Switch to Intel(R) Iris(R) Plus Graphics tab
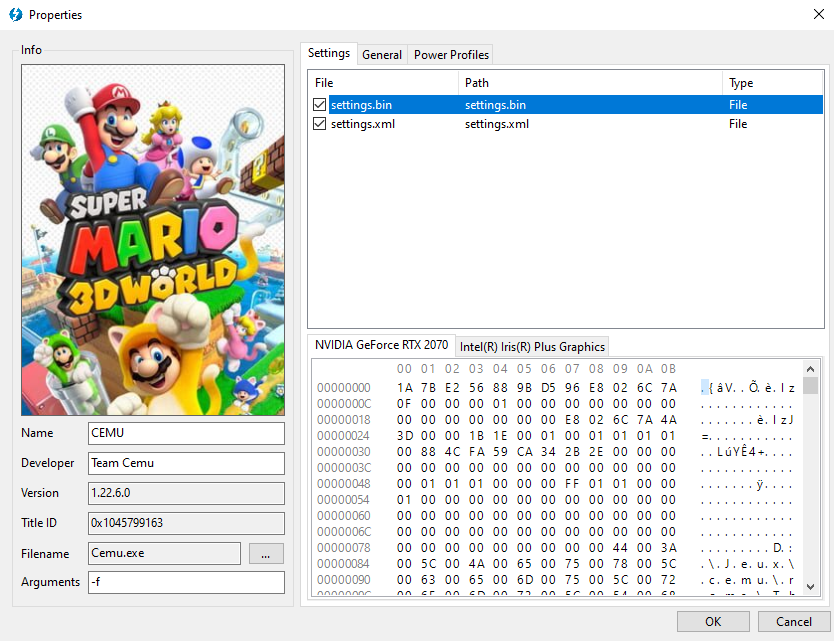 [x=532, y=347]
